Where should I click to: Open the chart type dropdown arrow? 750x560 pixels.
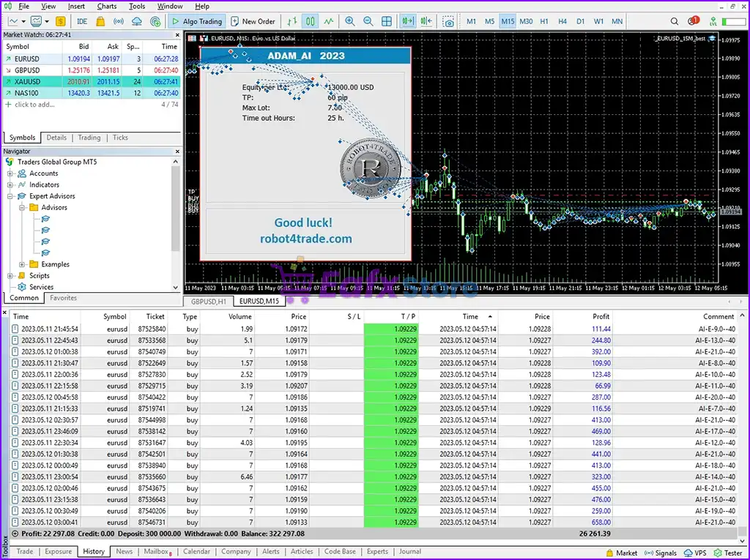(x=23, y=21)
